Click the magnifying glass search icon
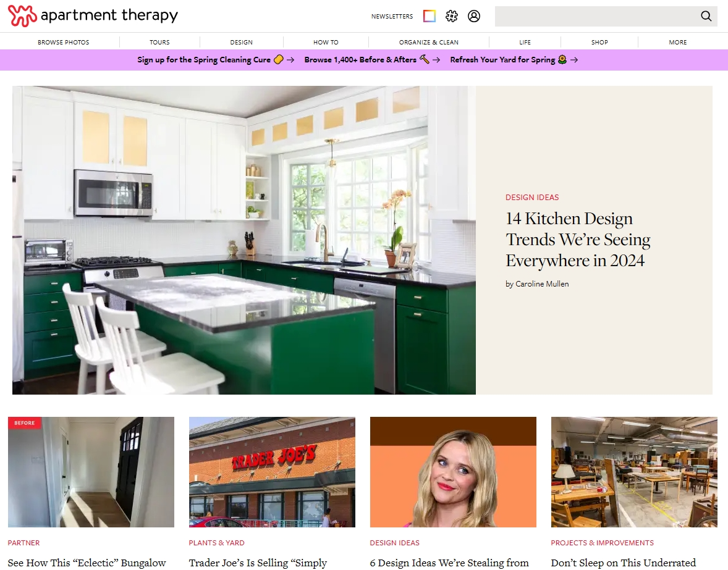The image size is (728, 570). click(x=706, y=16)
